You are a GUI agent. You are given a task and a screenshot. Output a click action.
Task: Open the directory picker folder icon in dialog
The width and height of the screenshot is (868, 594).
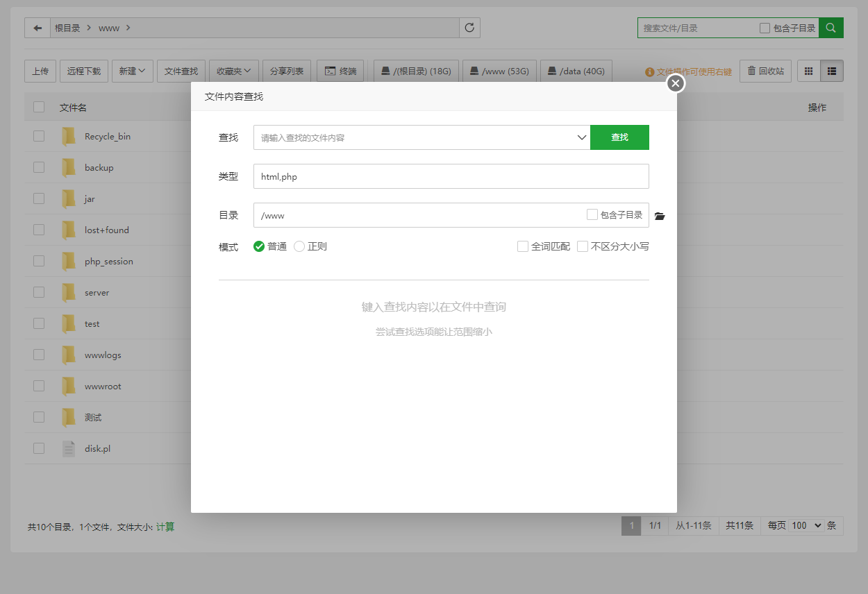[659, 216]
